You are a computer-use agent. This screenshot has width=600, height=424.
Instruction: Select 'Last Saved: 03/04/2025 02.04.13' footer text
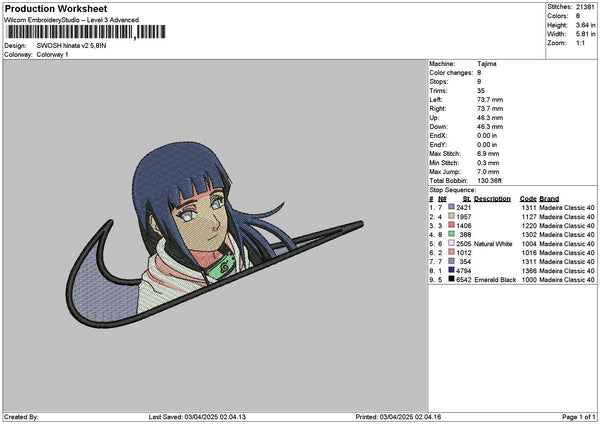[197, 417]
